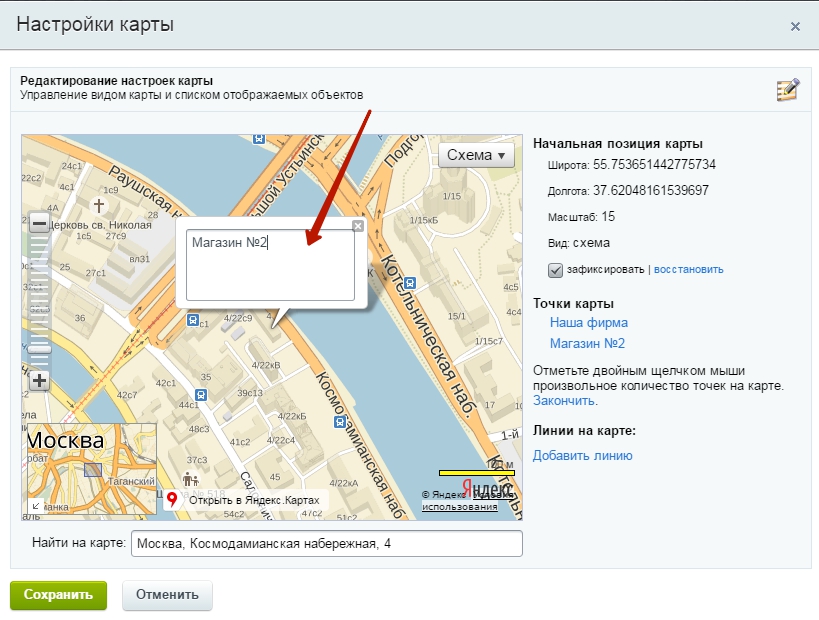Image resolution: width=819 pixels, height=620 pixels.
Task: Click the church icon near Церковь св. Николая
Action: click(x=98, y=206)
